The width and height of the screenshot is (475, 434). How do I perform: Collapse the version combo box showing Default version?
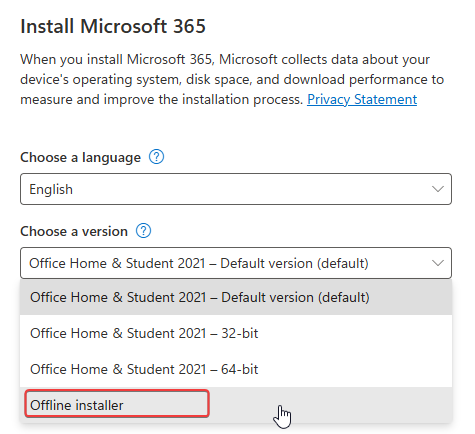pos(236,263)
